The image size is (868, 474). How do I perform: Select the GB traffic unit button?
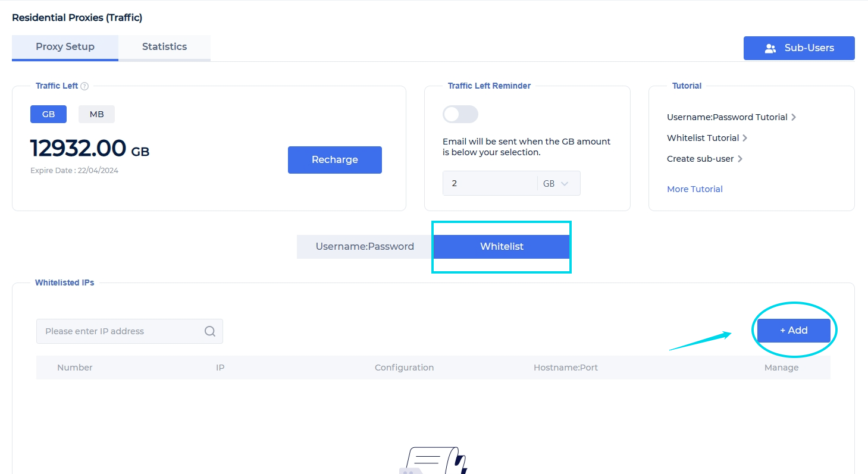coord(48,114)
